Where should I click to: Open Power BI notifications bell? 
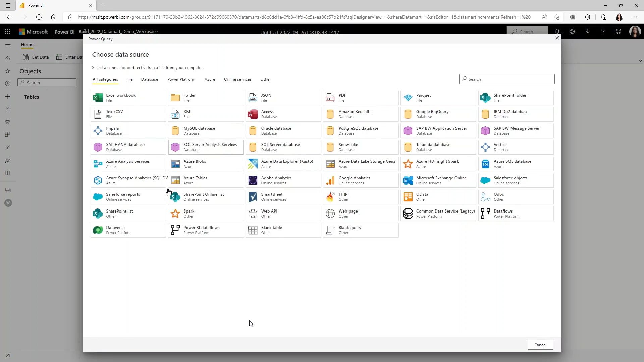pyautogui.click(x=557, y=31)
